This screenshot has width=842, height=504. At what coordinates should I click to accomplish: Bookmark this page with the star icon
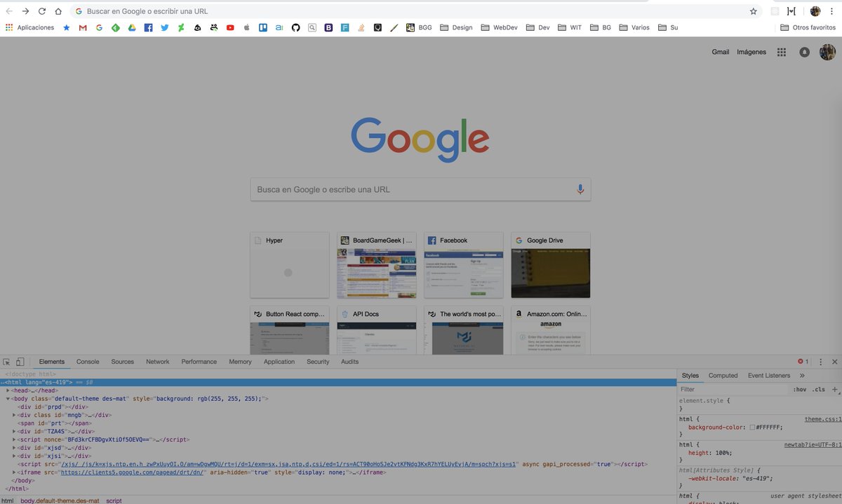pos(754,11)
